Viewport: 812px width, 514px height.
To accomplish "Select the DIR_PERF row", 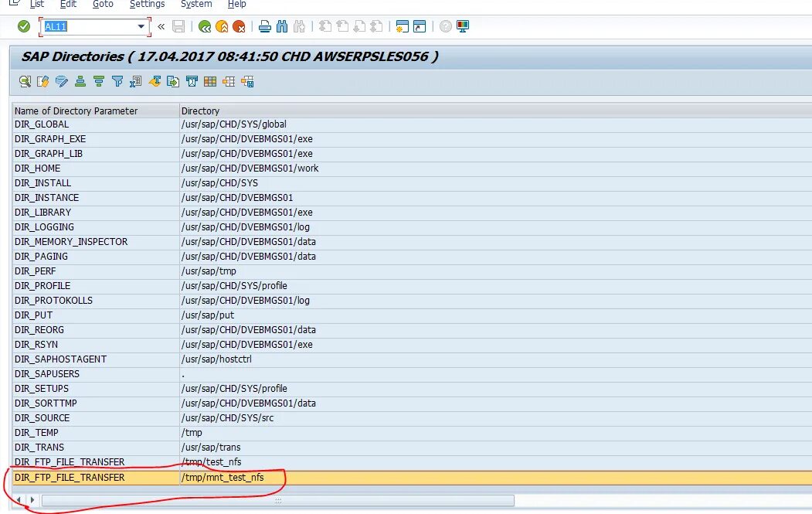I will click(413, 271).
